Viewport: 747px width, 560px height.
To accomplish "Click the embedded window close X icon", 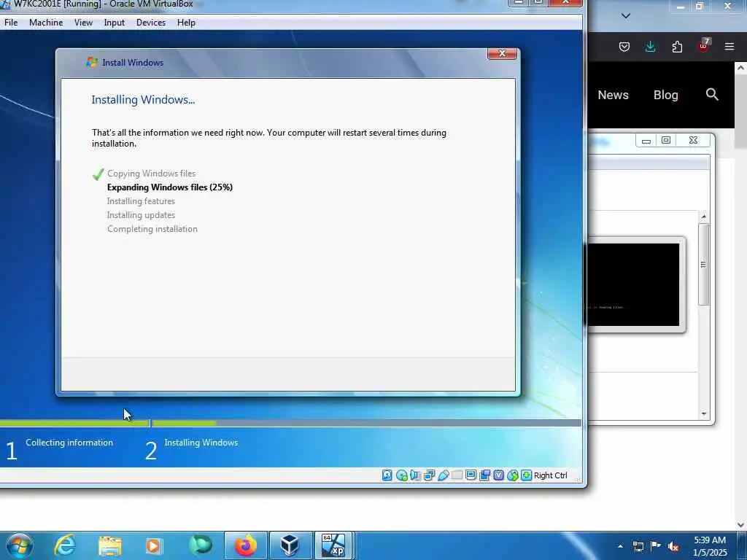I will click(x=693, y=140).
